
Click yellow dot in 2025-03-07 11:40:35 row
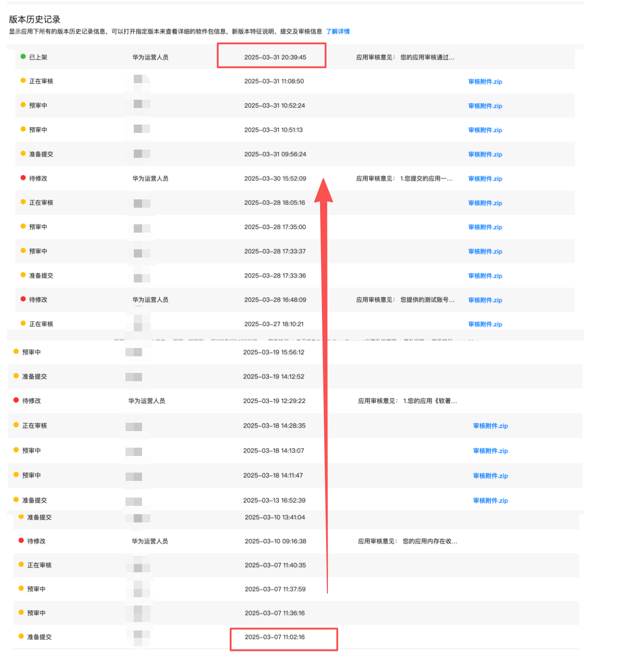[21, 564]
